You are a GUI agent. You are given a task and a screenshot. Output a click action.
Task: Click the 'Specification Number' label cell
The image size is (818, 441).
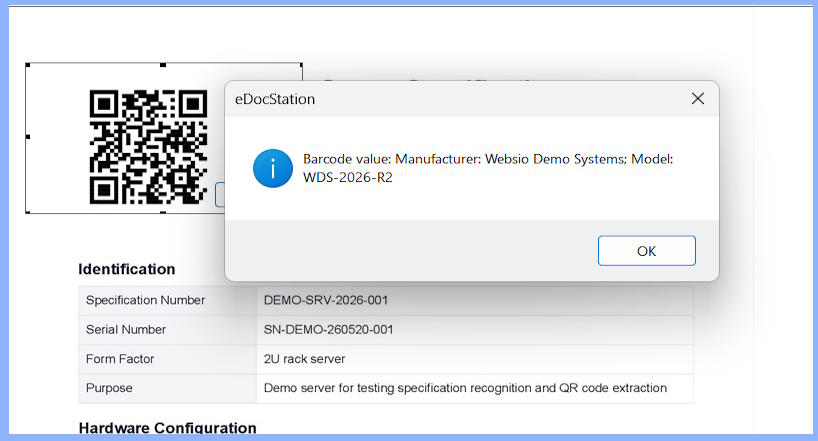point(167,300)
